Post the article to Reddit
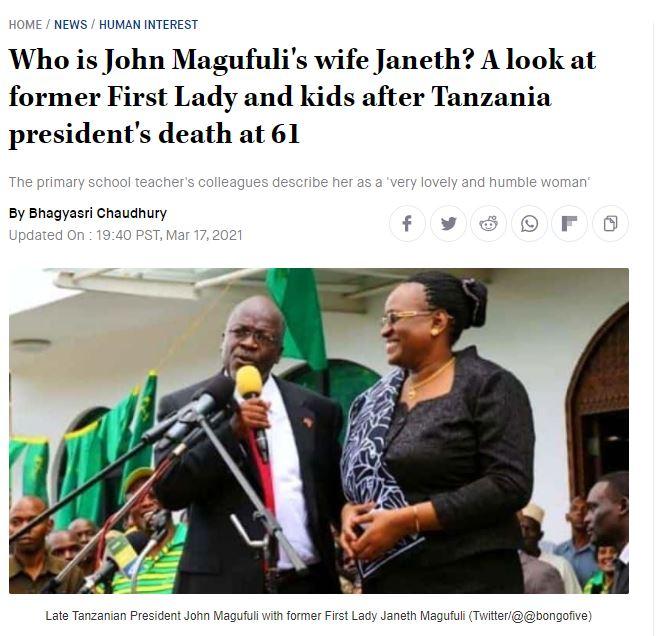Viewport: 656px width, 636px height. pyautogui.click(x=489, y=223)
